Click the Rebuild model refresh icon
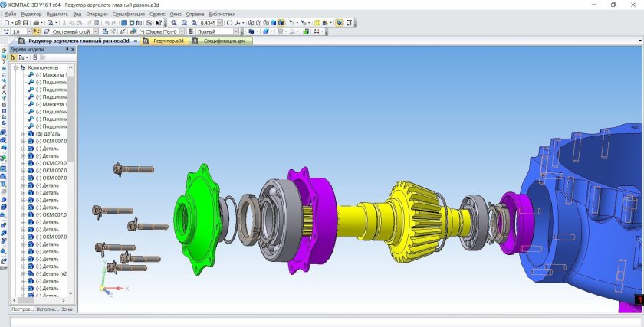Screen dimensions: 644x327 (229, 23)
